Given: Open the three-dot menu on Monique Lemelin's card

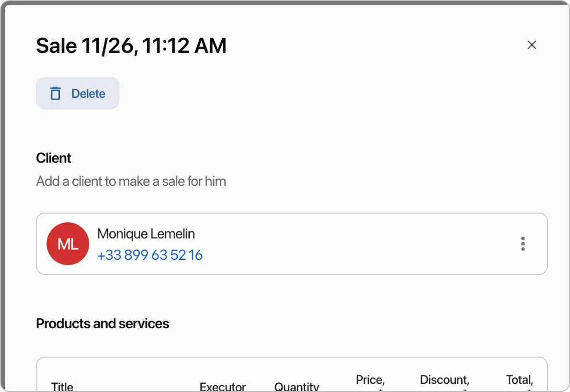Looking at the screenshot, I should pos(523,244).
